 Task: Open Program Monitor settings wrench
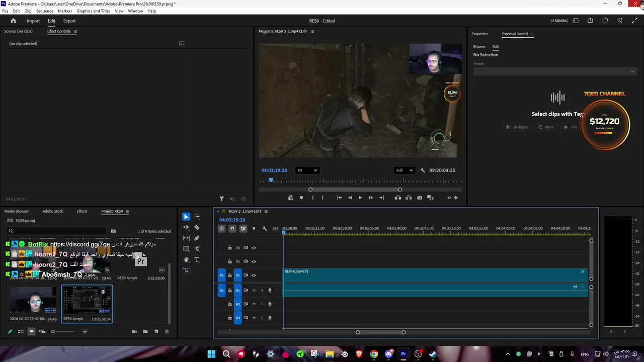[x=423, y=170]
